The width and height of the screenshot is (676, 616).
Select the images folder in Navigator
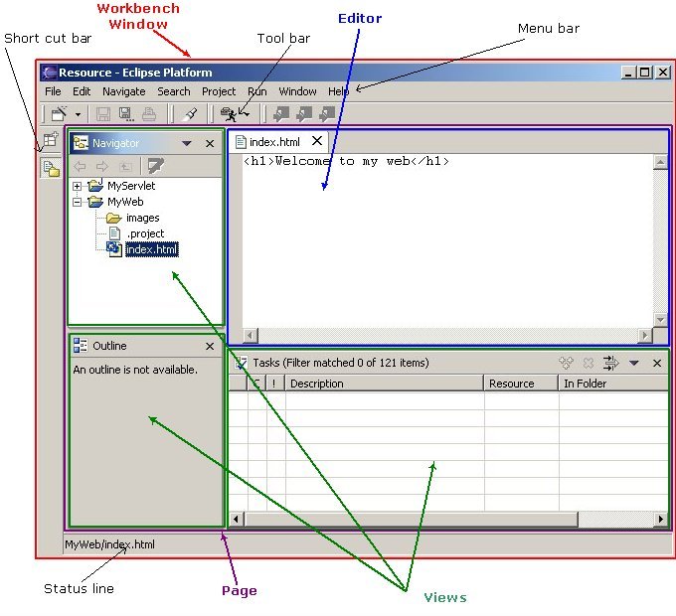pos(142,218)
